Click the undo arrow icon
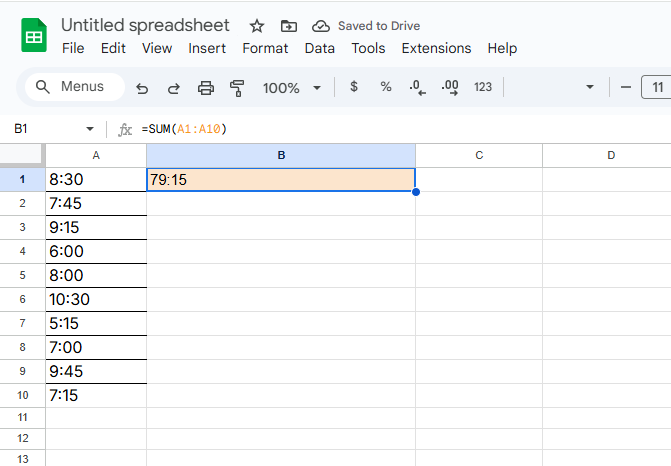 click(x=142, y=88)
